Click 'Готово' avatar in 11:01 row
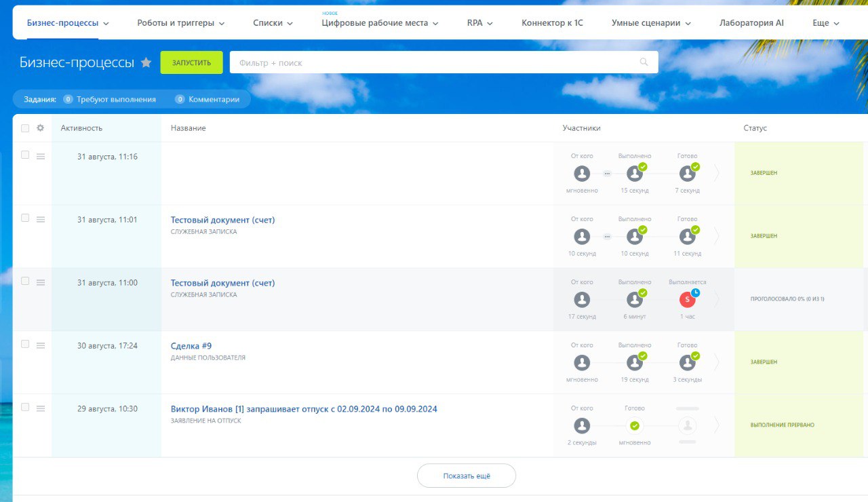868x502 pixels. [688, 237]
